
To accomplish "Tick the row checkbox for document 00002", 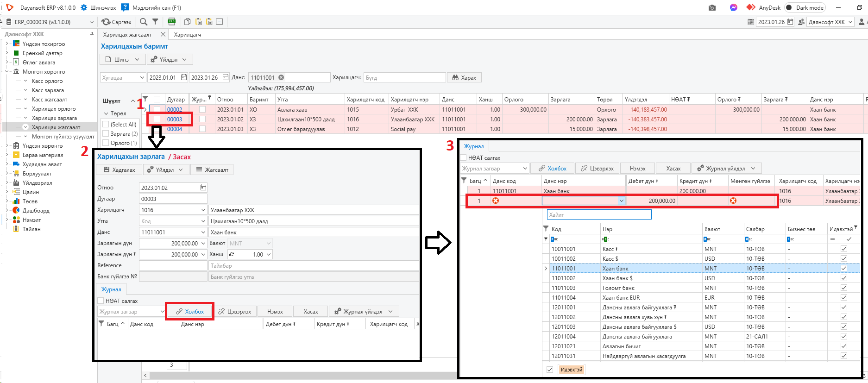I will pos(157,109).
